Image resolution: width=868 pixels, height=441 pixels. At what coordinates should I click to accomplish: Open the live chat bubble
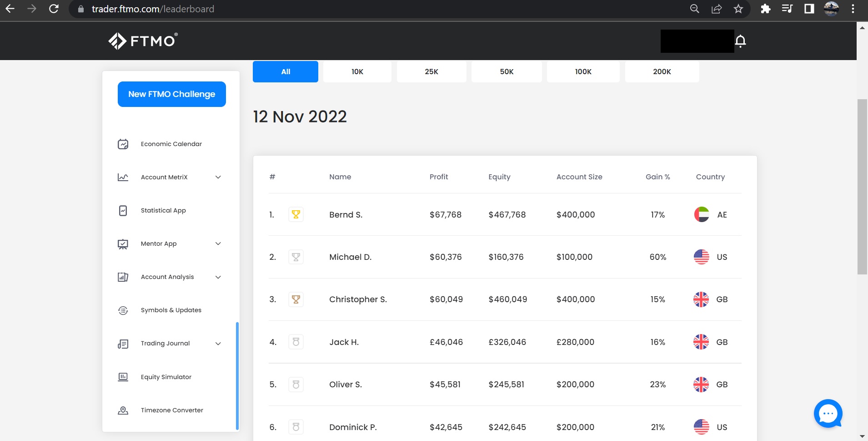pos(828,413)
